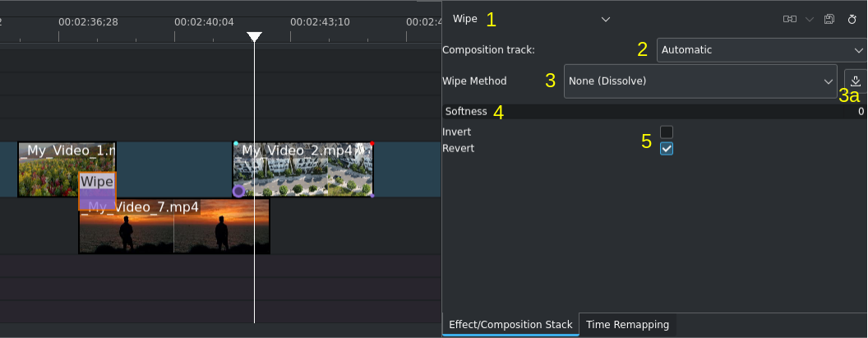The image size is (868, 338).
Task: Click the purple circle on My_Video_2 clip
Action: click(238, 191)
